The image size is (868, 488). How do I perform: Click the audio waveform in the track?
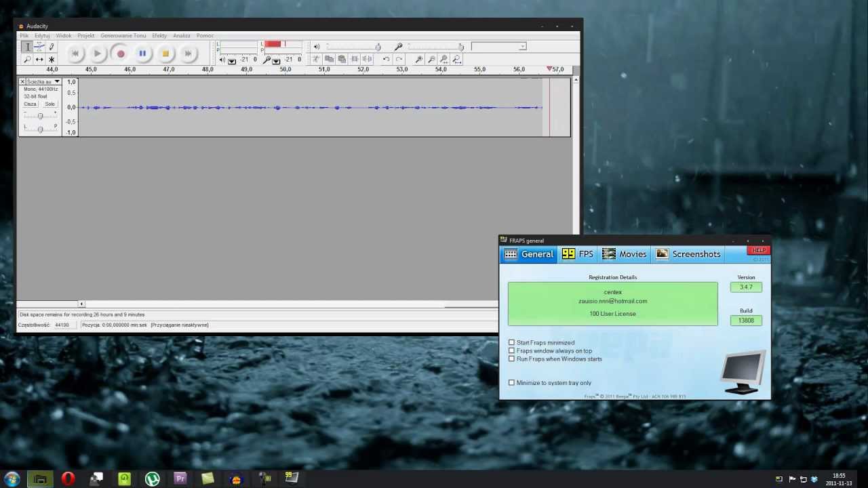coord(311,107)
